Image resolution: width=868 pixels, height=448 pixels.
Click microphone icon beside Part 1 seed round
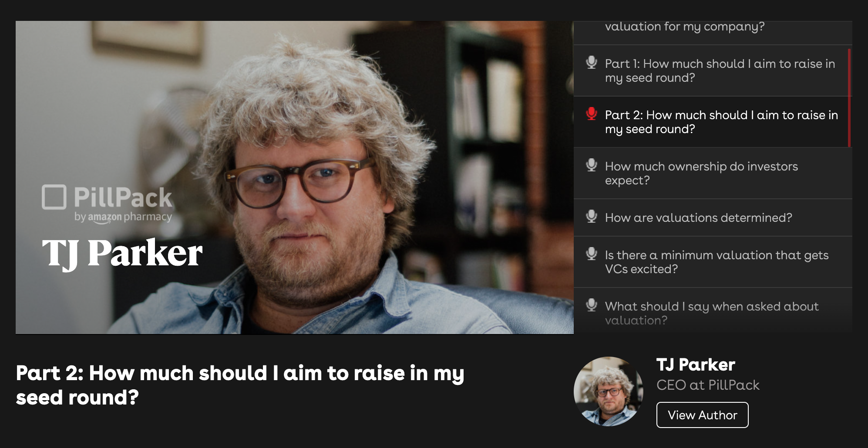coord(592,63)
